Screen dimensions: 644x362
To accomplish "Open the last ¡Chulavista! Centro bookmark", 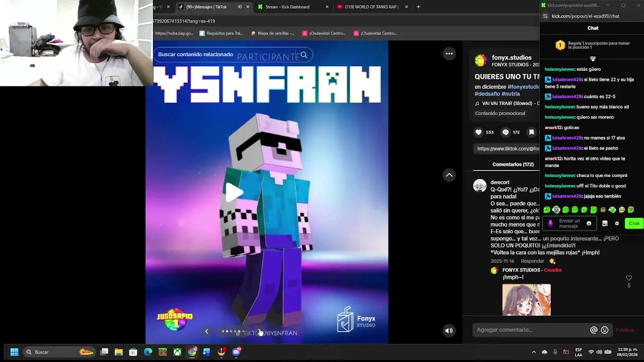I will click(375, 34).
